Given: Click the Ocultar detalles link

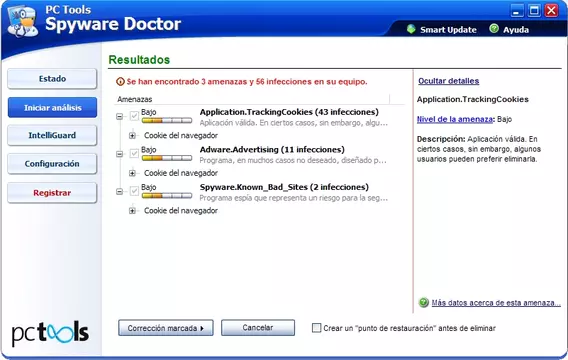Looking at the screenshot, I should pos(448,81).
